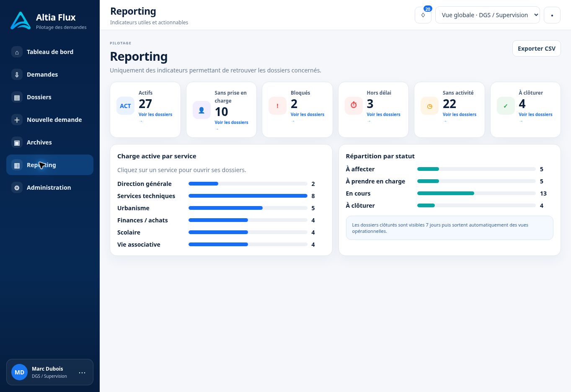Click the À clôturer bar in Répartition par statut
This screenshot has height=392, width=571.
click(476, 206)
